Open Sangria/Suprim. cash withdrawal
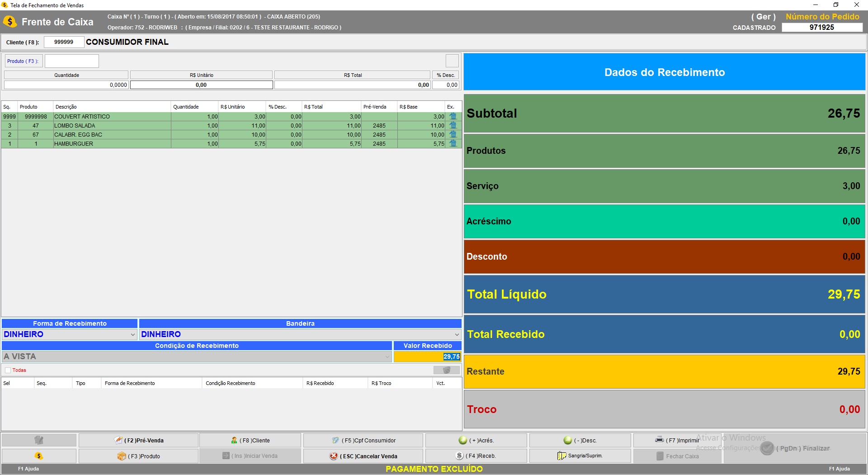This screenshot has height=475, width=868. click(580, 456)
